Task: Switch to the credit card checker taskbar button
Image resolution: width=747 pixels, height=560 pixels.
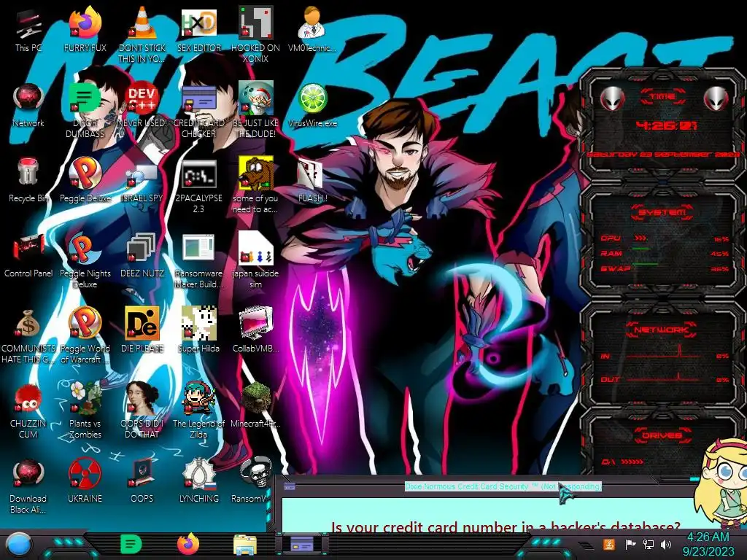Action: [x=302, y=543]
